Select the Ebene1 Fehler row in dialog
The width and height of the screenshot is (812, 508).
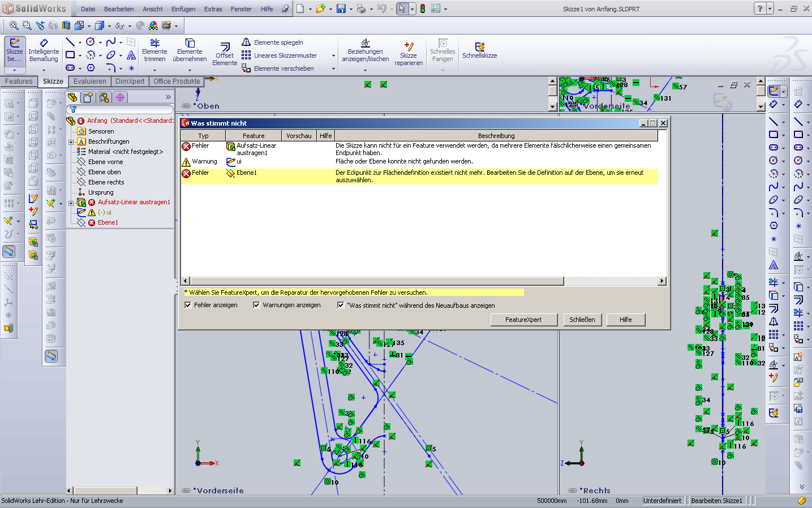(419, 176)
